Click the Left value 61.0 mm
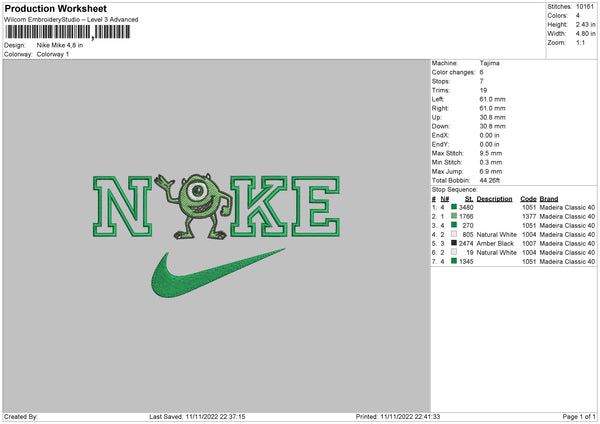This screenshot has height=424, width=600. [x=492, y=99]
